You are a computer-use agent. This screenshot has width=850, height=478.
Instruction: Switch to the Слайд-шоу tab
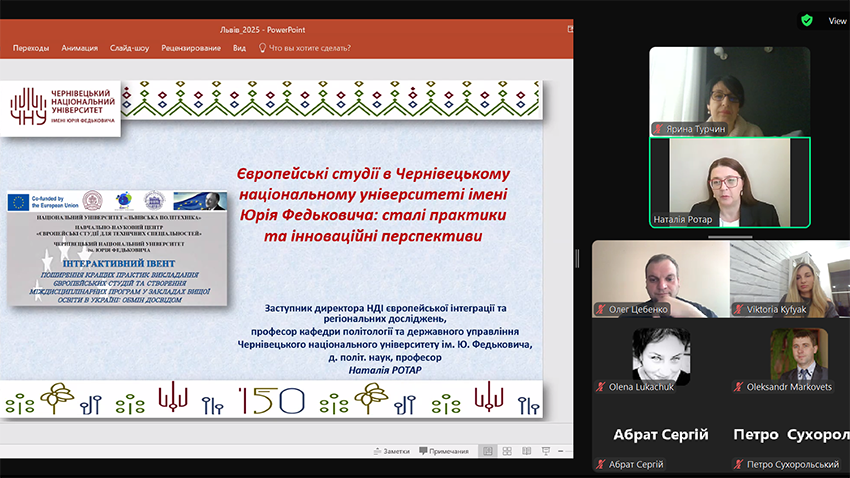pyautogui.click(x=129, y=47)
